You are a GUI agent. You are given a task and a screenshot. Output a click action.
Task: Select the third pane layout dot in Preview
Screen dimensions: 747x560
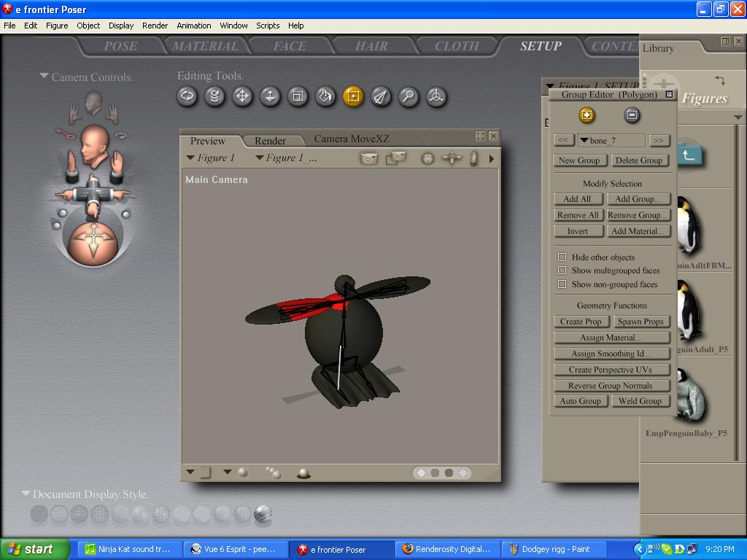(449, 472)
